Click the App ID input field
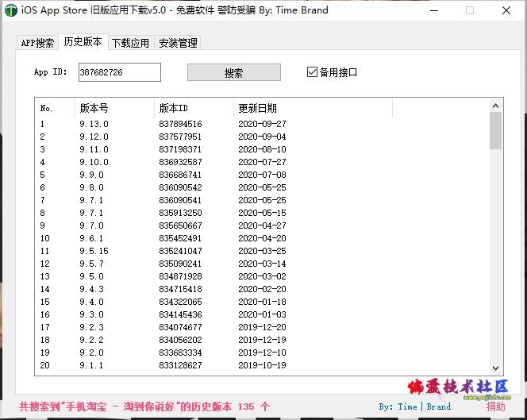Image resolution: width=527 pixels, height=420 pixels. pyautogui.click(x=120, y=72)
